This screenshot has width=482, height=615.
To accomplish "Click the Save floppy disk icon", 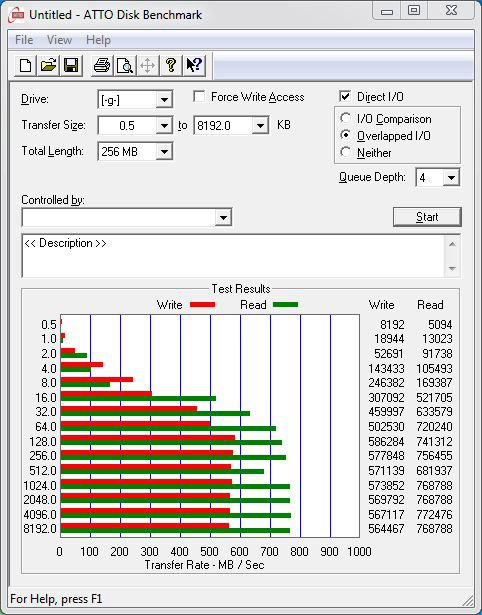I will [x=71, y=65].
